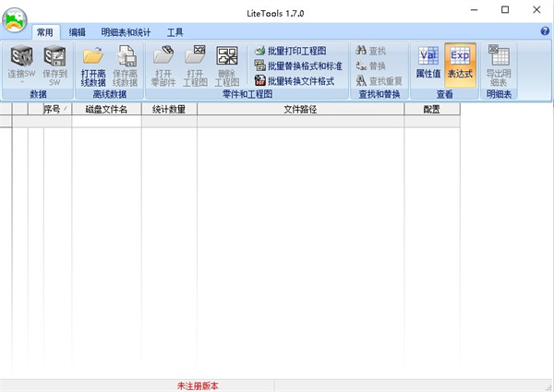Start 批量打印工程图 batch print
554x392 pixels.
(x=291, y=51)
